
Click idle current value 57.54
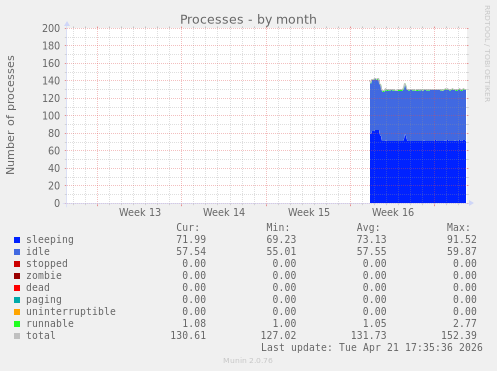point(191,251)
